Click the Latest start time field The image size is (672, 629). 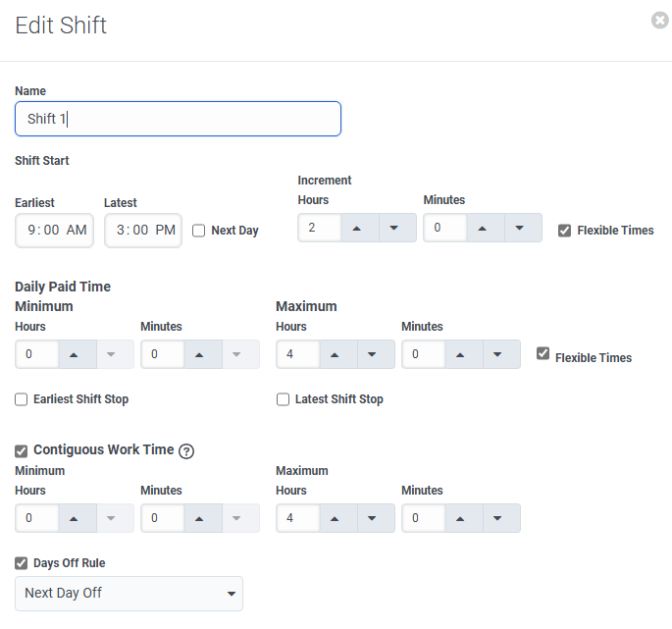point(143,231)
